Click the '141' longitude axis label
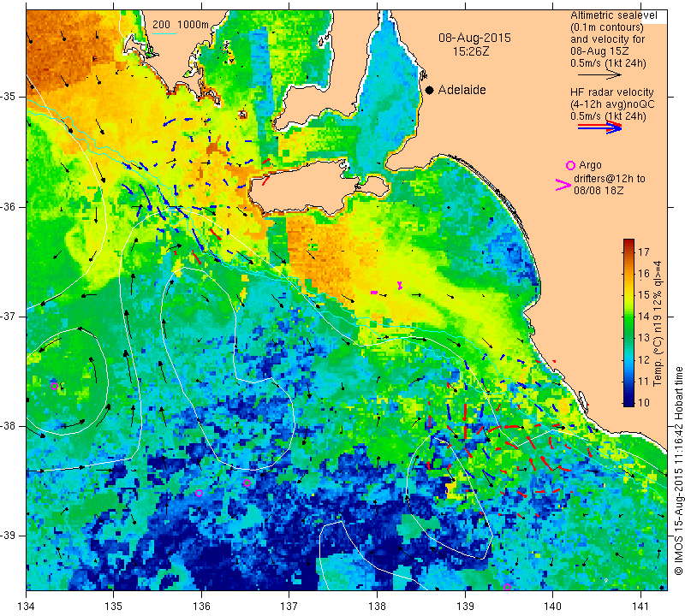 [x=640, y=606]
